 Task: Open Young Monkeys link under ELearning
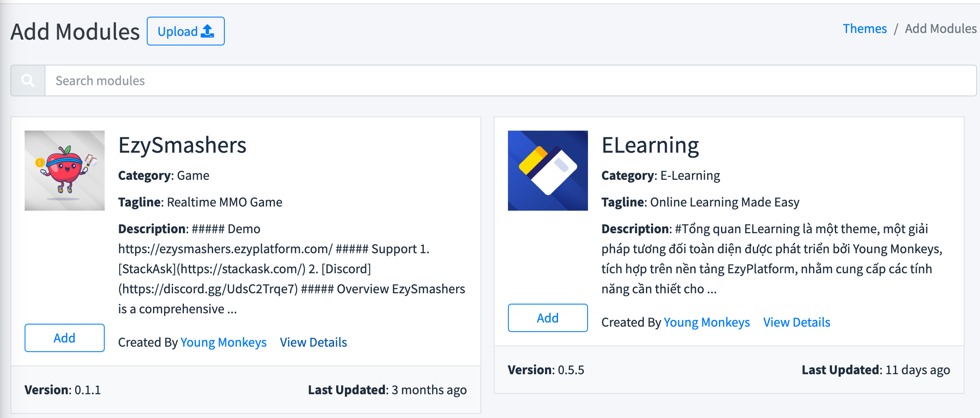(706, 322)
